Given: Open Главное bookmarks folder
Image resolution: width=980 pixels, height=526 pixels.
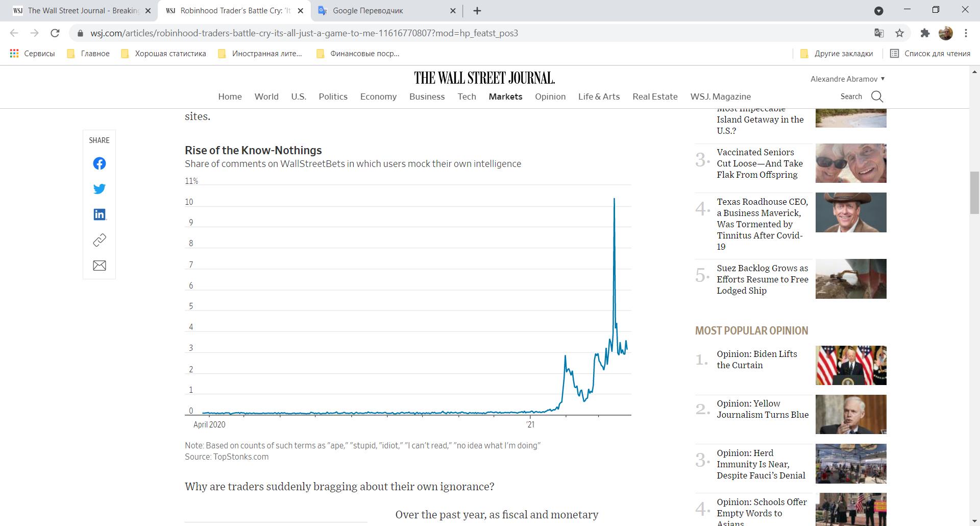Looking at the screenshot, I should pyautogui.click(x=88, y=53).
